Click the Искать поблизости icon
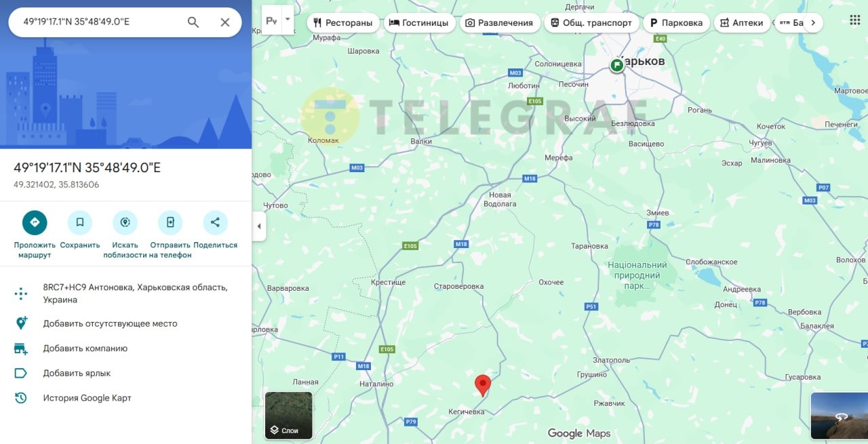 tap(125, 222)
